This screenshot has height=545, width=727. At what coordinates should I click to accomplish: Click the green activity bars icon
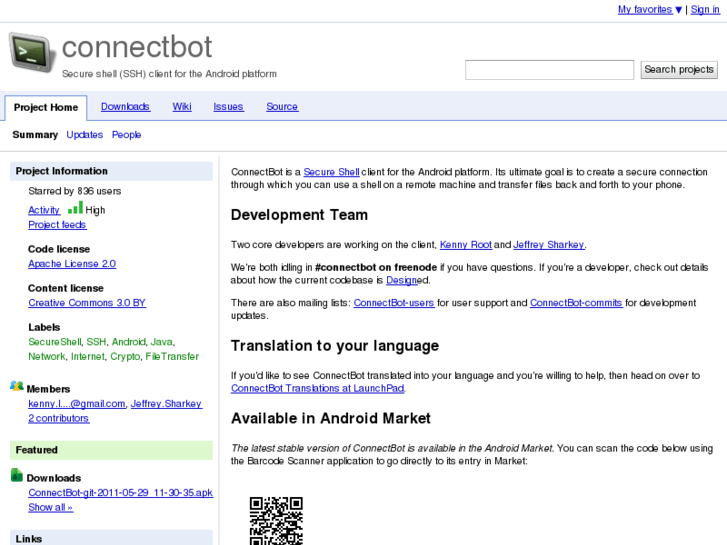pyautogui.click(x=75, y=208)
